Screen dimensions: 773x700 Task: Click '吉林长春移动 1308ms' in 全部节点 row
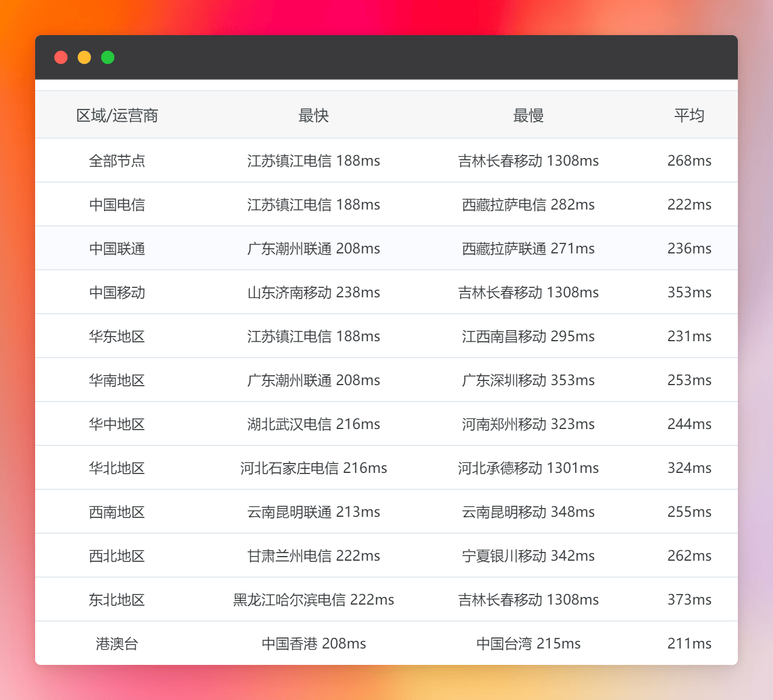coord(528,160)
